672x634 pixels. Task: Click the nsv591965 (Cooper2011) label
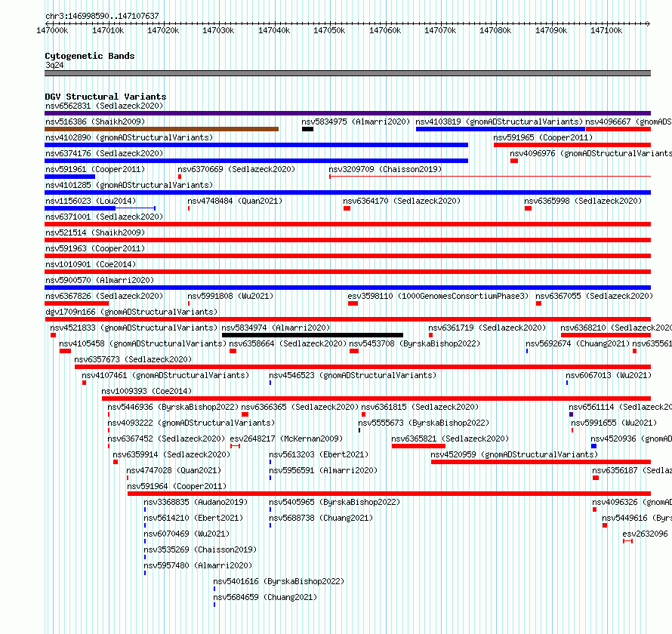543,137
